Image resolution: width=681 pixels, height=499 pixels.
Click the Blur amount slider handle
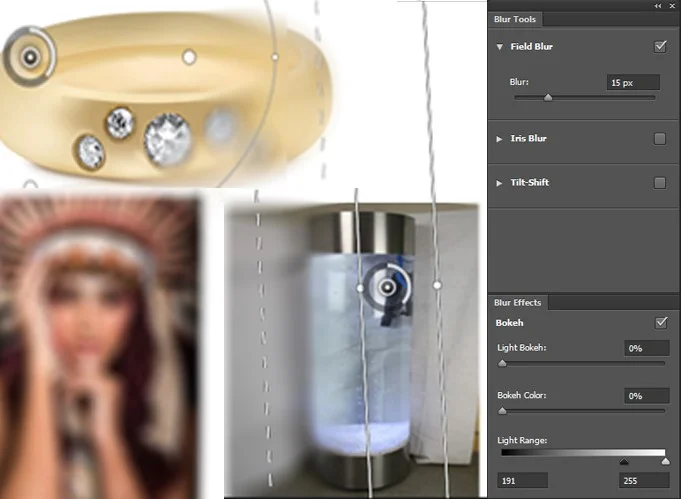[548, 98]
